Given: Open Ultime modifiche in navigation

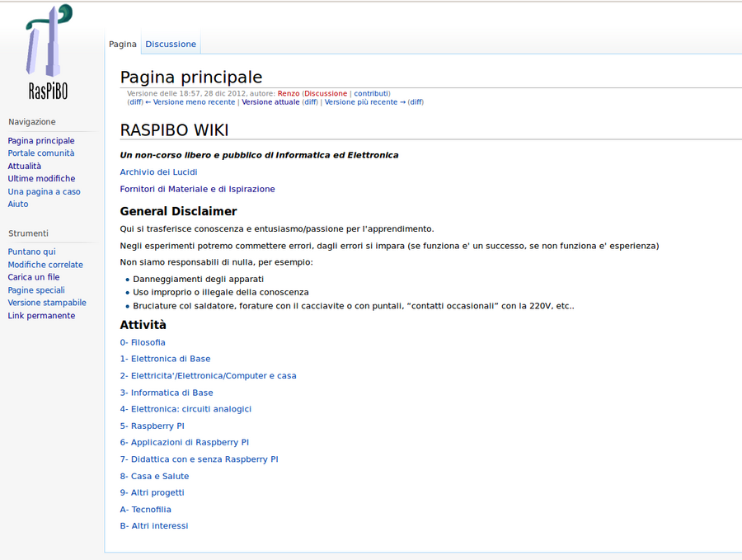Looking at the screenshot, I should 41,179.
